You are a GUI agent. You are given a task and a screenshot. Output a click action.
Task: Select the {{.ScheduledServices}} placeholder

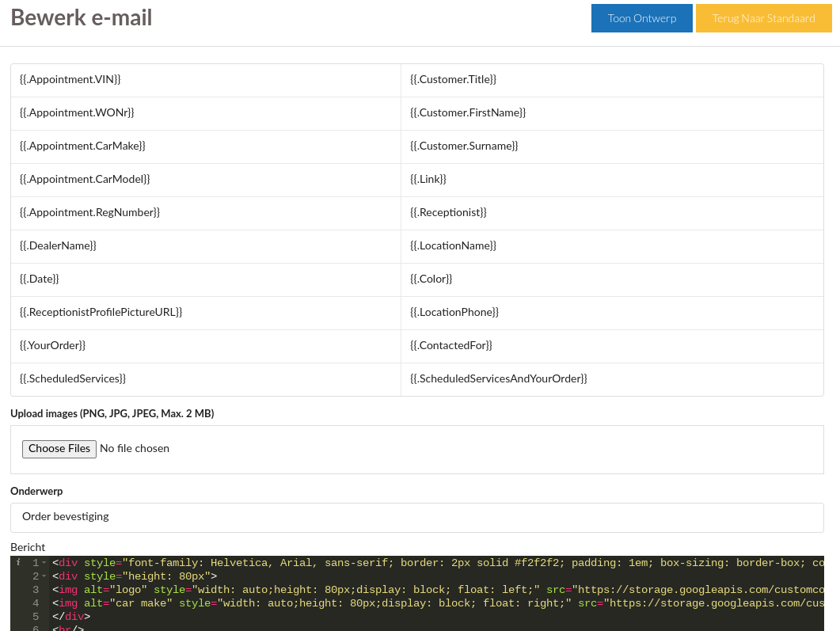coord(73,378)
